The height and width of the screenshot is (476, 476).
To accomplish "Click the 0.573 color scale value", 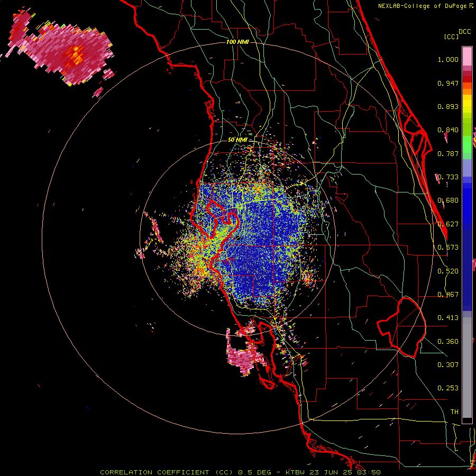I will tap(448, 248).
